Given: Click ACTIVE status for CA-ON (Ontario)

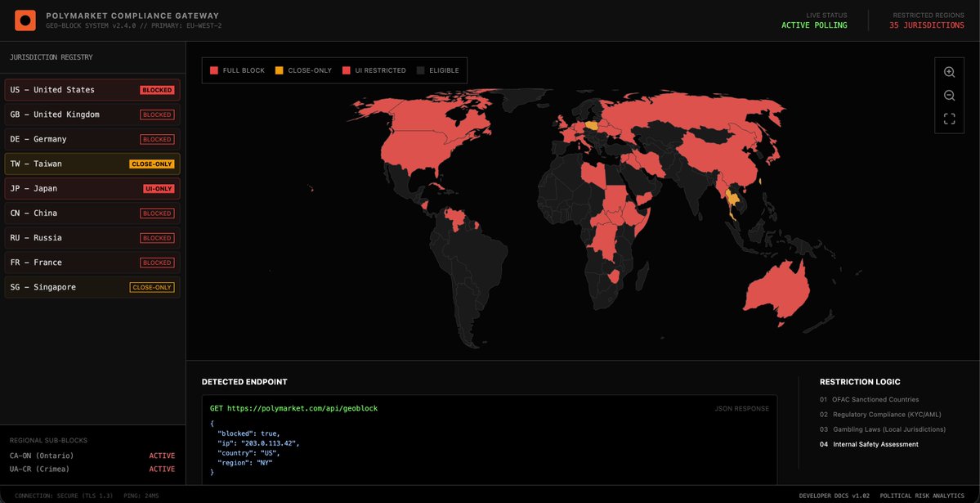Looking at the screenshot, I should coord(162,456).
